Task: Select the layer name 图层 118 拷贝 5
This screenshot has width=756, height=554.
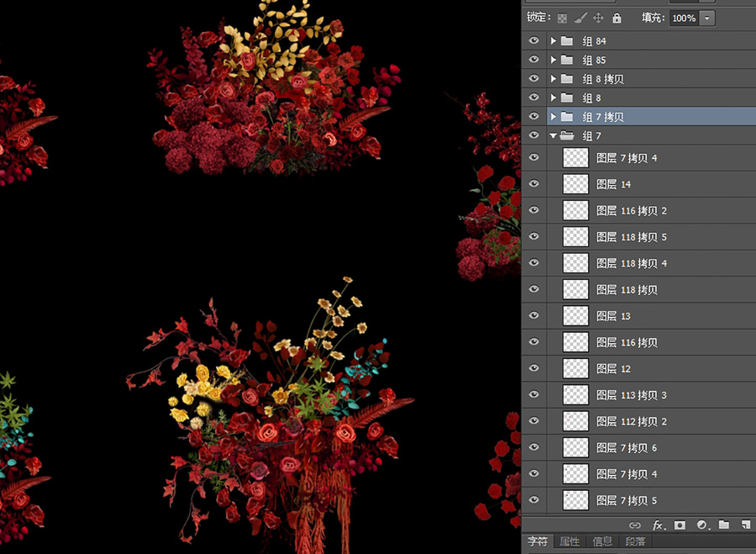Action: click(x=632, y=237)
